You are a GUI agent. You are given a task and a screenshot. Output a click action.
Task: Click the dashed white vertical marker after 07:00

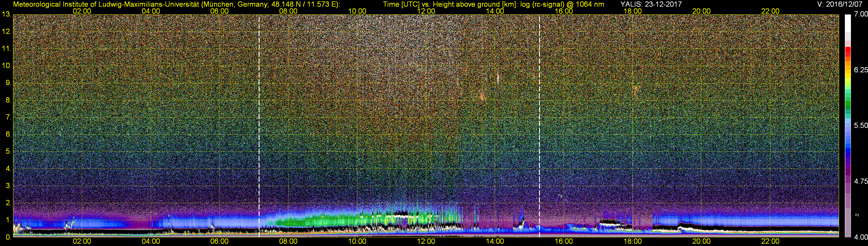pyautogui.click(x=259, y=126)
